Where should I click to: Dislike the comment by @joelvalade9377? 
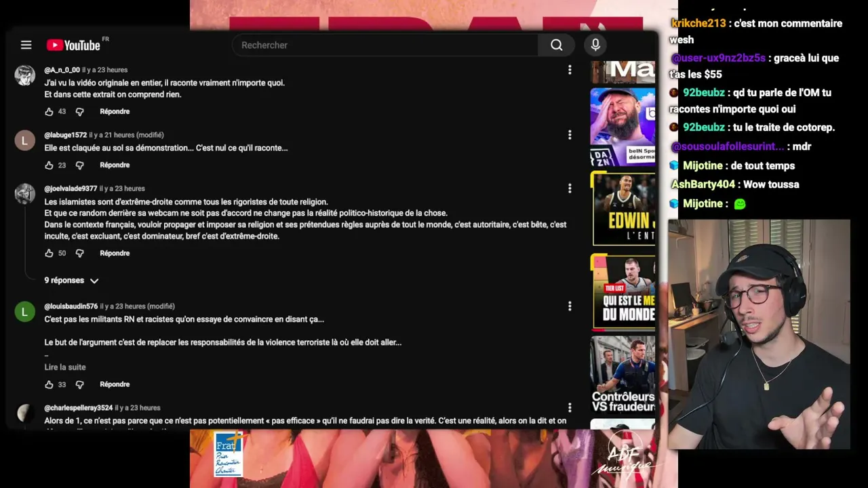(79, 253)
